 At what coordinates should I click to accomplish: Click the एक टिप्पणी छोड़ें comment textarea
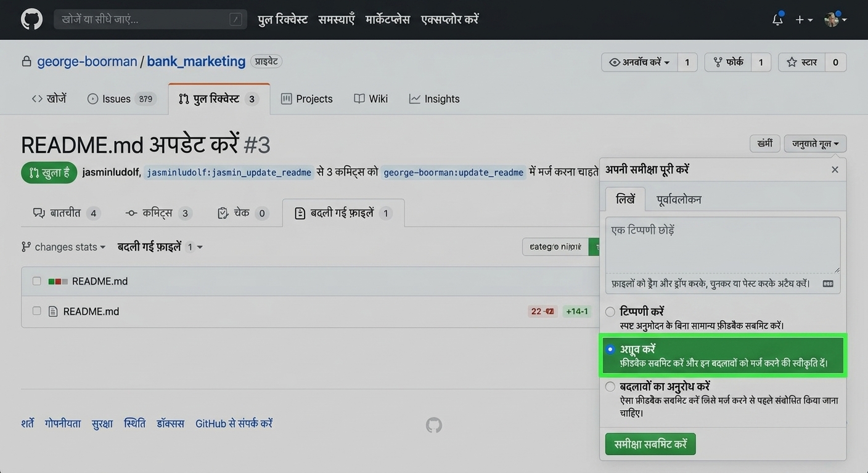723,245
